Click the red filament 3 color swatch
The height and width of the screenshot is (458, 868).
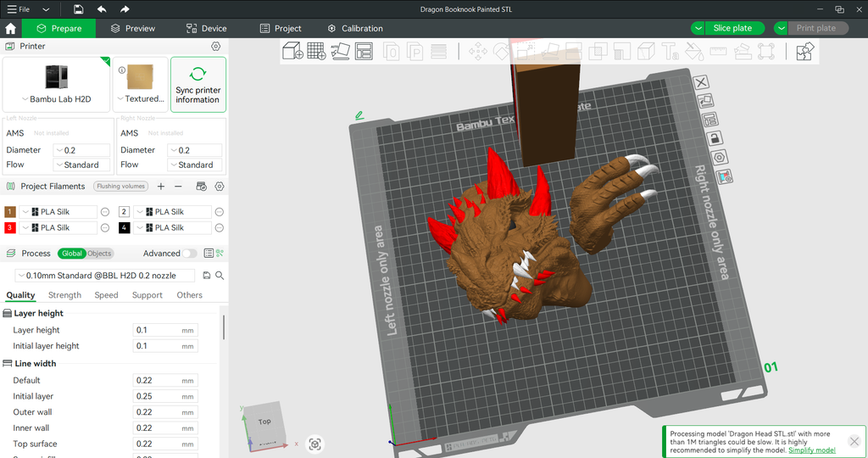pos(10,227)
